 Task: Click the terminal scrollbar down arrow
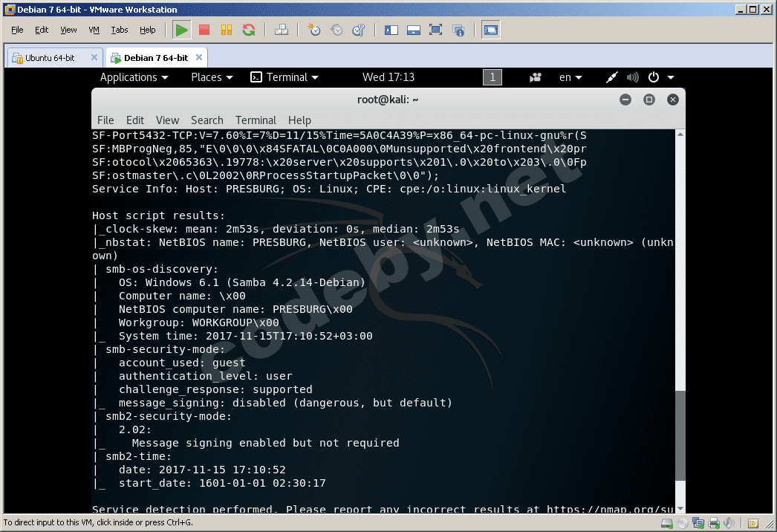680,508
